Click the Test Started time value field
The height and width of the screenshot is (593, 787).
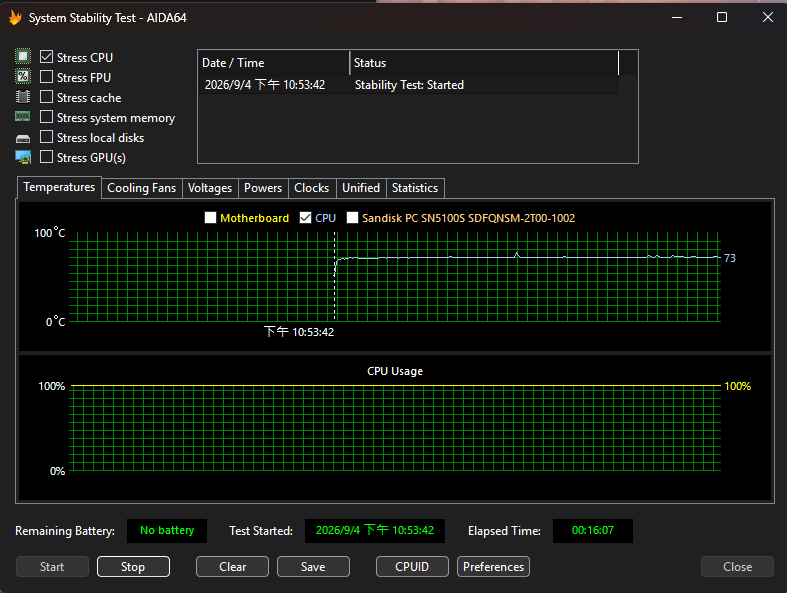(375, 530)
